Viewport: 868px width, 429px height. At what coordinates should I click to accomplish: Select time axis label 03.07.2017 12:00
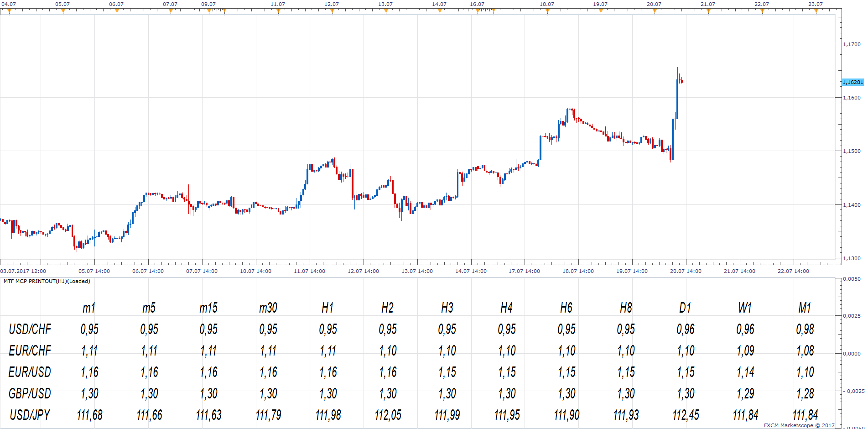coord(23,271)
